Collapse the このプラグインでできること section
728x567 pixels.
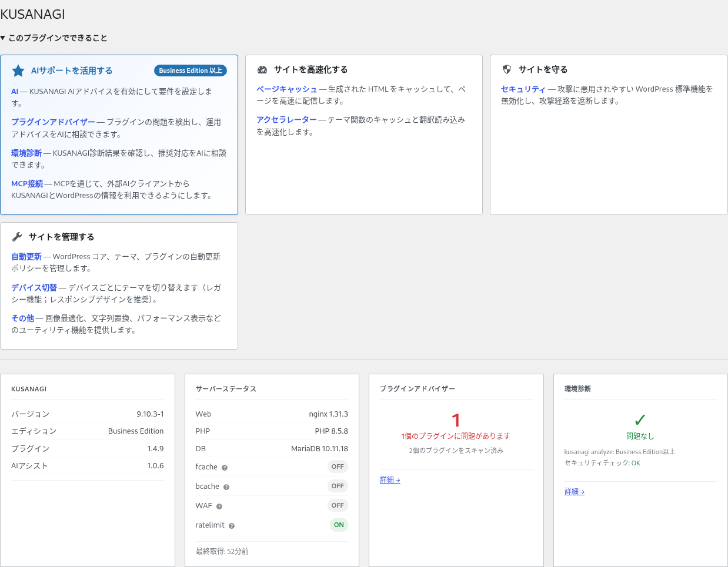pyautogui.click(x=54, y=38)
